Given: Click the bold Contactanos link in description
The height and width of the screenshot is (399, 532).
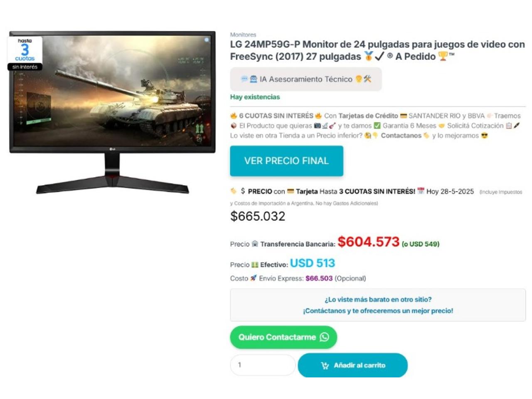Looking at the screenshot, I should tap(401, 135).
